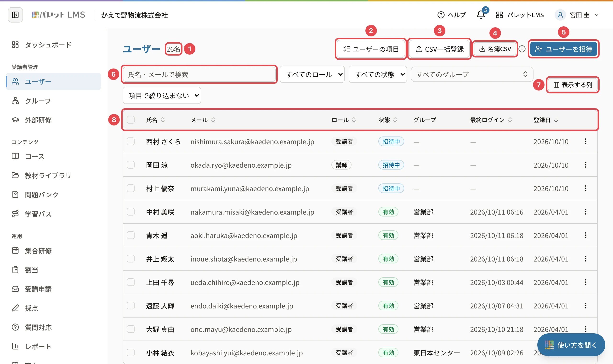The height and width of the screenshot is (364, 613).
Task: Open the すべての状態 filter
Action: coord(378,74)
